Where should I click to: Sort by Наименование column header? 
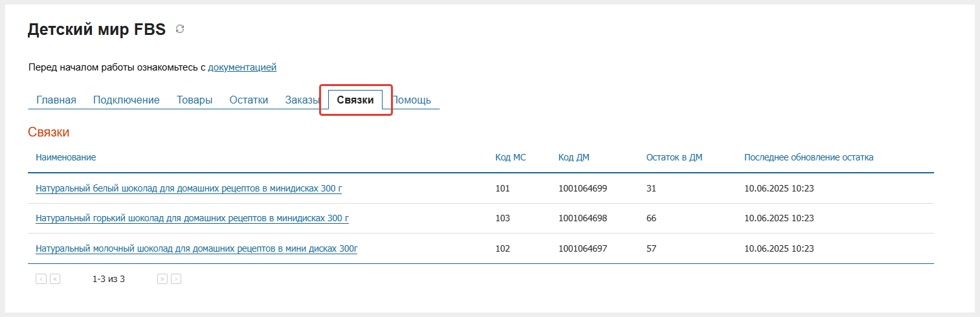click(x=66, y=157)
